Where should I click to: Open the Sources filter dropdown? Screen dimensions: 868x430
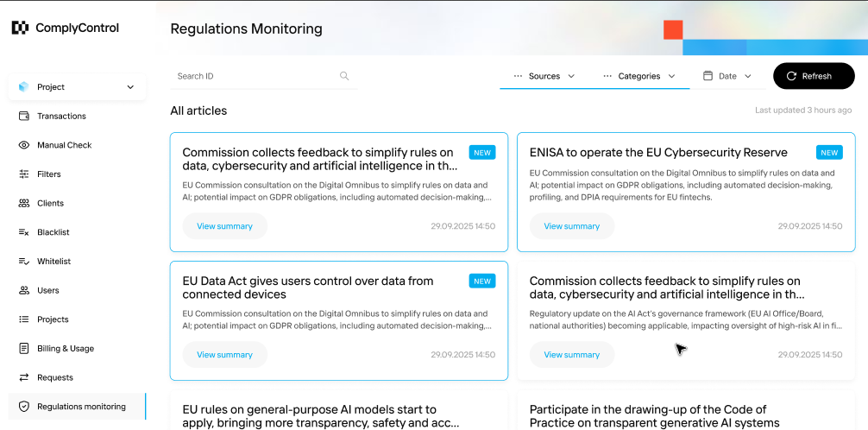click(544, 76)
